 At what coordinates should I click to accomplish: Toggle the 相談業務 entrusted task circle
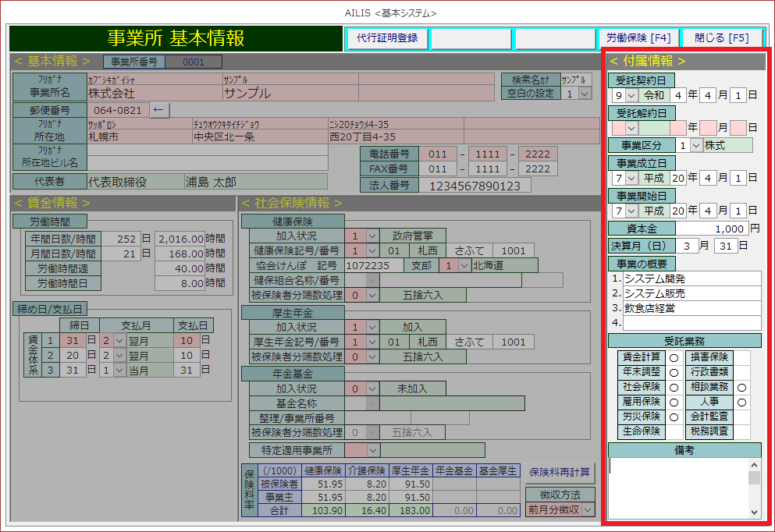tap(741, 387)
